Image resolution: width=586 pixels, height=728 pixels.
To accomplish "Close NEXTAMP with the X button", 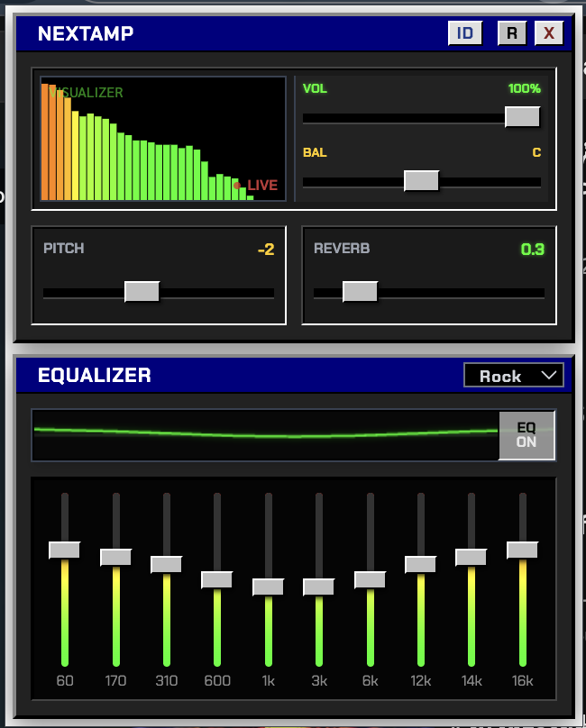I will [549, 33].
